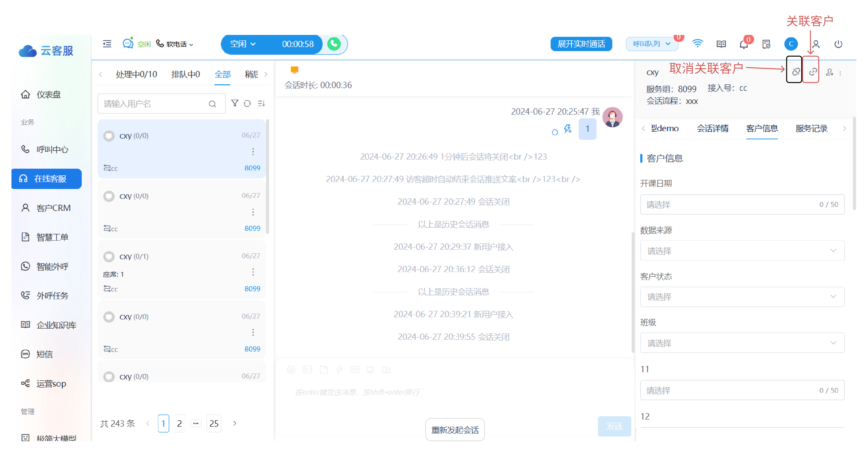Click the 请输入用户名 search field
Image resolution: width=868 pixels, height=453 pixels.
[161, 104]
